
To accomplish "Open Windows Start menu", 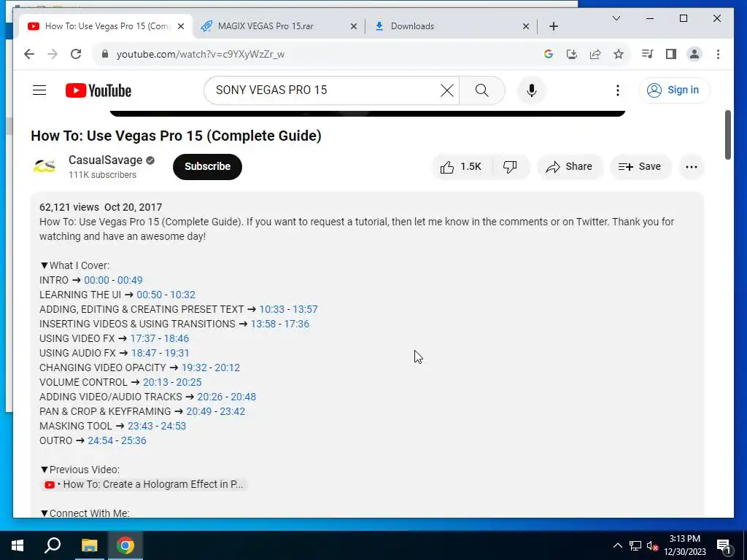I will tap(18, 545).
